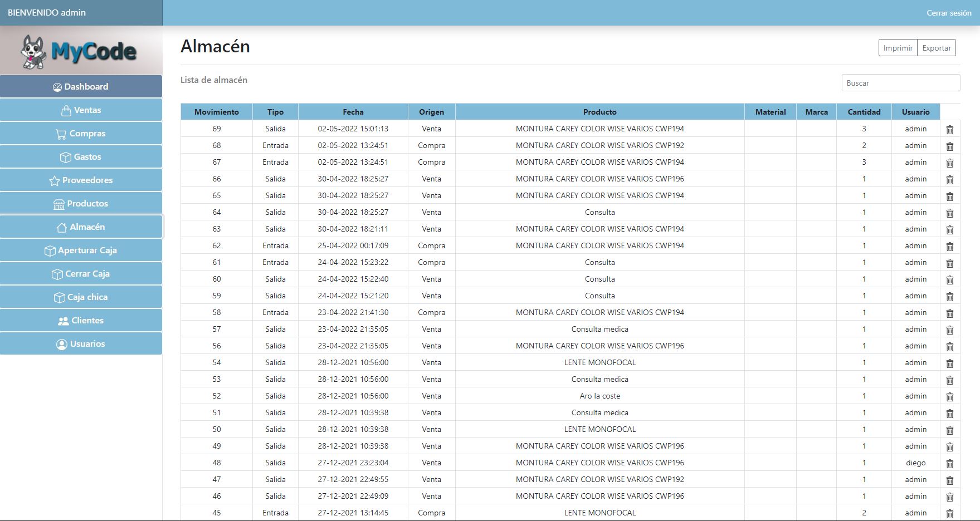This screenshot has height=521, width=980.
Task: Select Caja chica menu item
Action: (x=81, y=297)
